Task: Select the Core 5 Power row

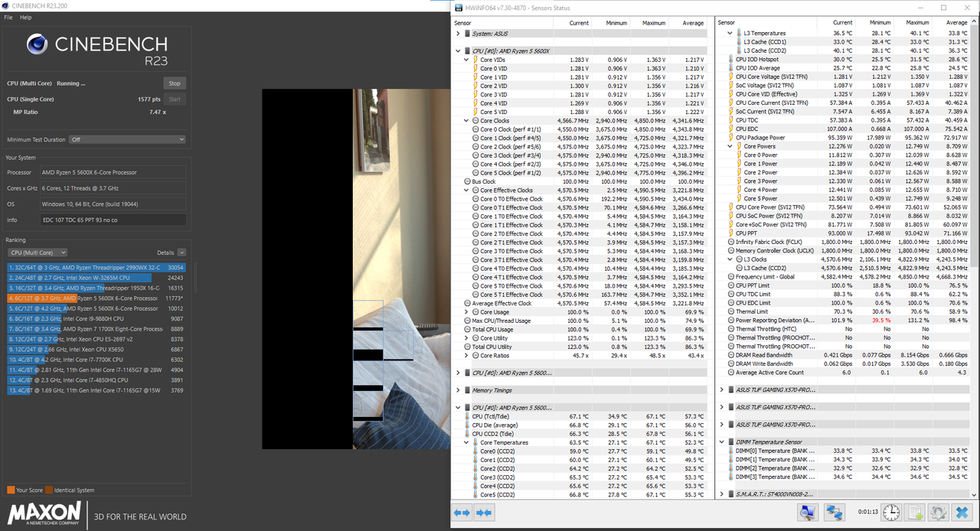Action: tap(844, 199)
